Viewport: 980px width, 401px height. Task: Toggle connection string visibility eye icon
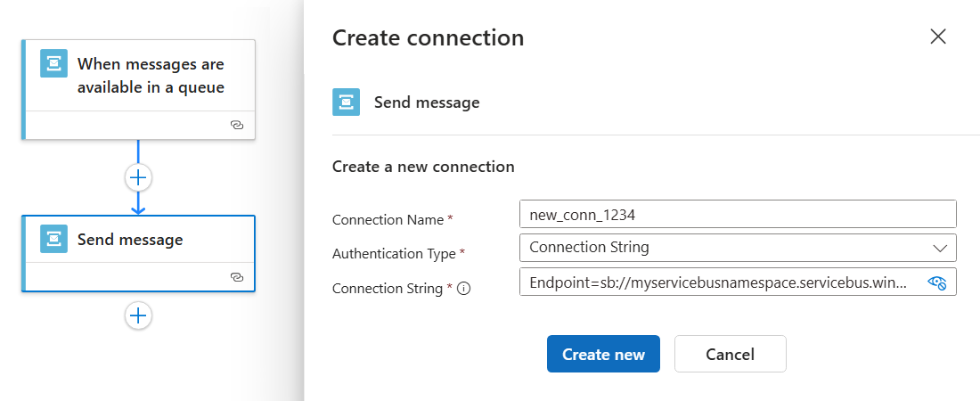936,282
